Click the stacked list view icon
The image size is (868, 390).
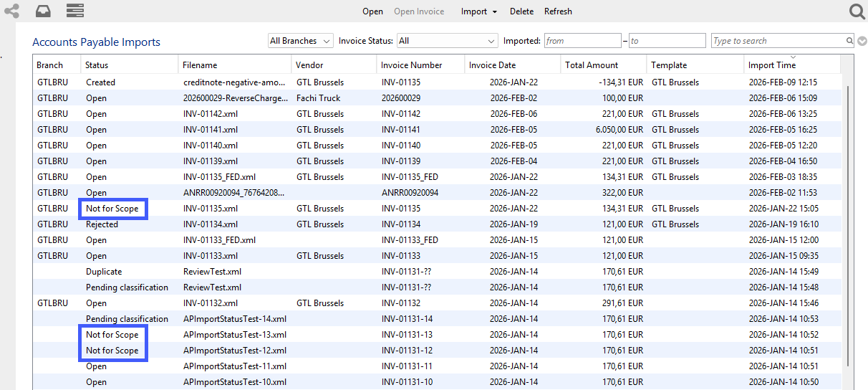point(74,11)
